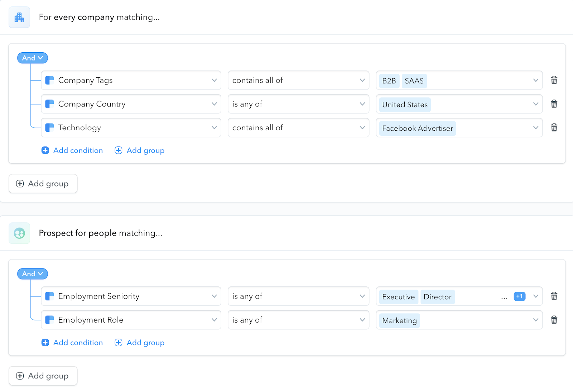Click the SAAS tag chip
The image size is (573, 392).
click(x=414, y=81)
